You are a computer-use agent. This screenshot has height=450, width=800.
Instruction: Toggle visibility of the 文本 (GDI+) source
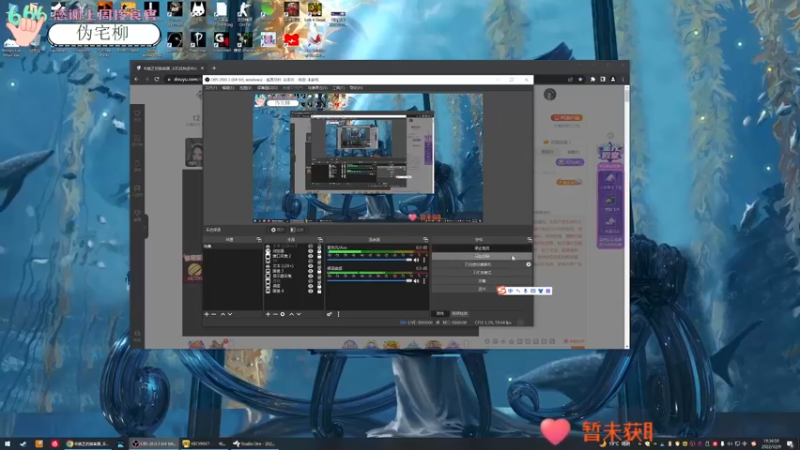tap(310, 266)
